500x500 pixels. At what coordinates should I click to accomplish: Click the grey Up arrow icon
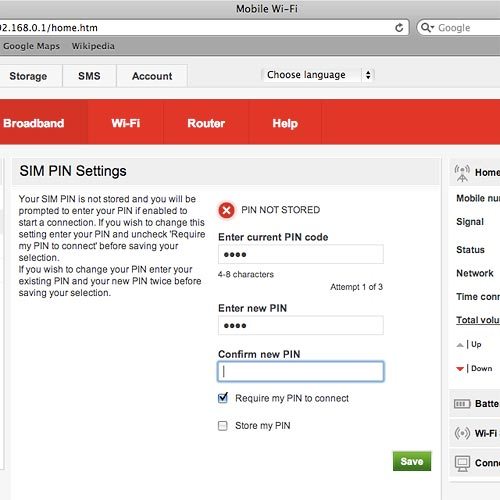point(460,345)
